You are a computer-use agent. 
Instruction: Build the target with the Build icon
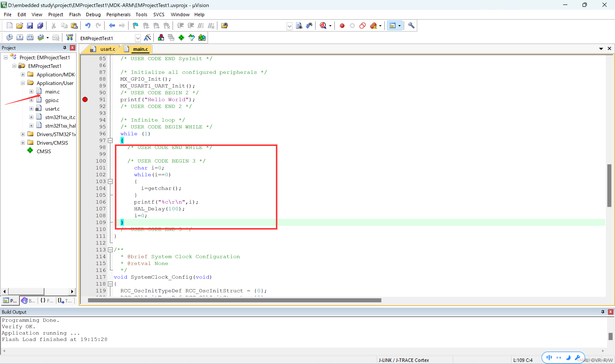[x=20, y=38]
